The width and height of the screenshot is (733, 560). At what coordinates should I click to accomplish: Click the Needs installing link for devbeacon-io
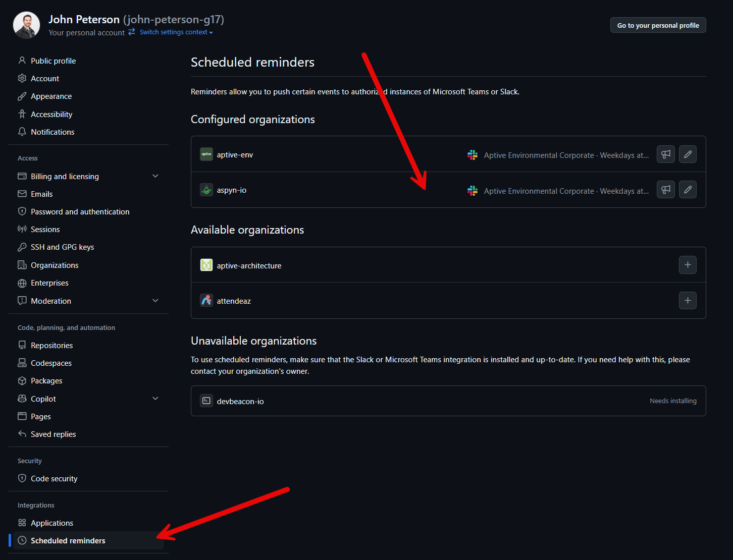tap(673, 401)
